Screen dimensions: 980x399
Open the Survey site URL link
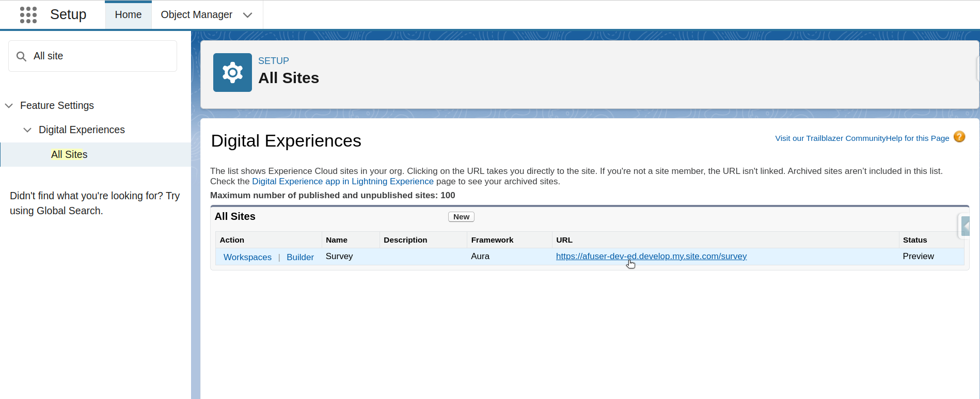(651, 256)
